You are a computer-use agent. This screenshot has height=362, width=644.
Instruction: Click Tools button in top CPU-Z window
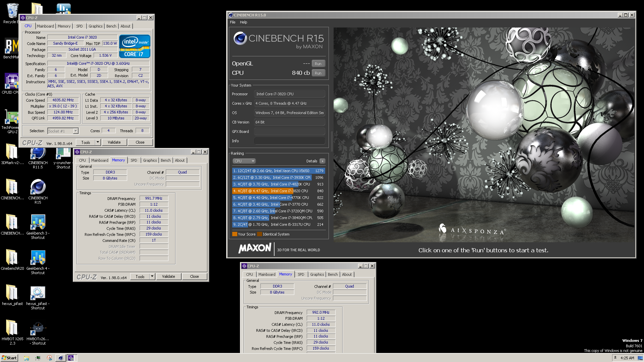tap(86, 142)
